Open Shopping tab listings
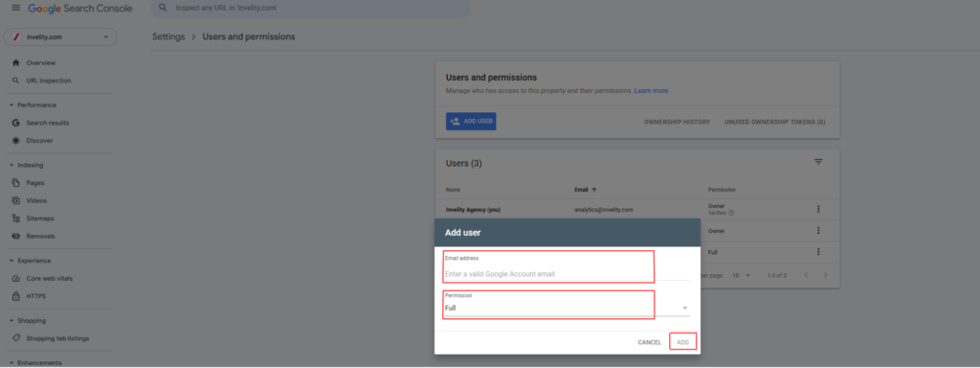The image size is (980, 368). pyautogui.click(x=57, y=338)
